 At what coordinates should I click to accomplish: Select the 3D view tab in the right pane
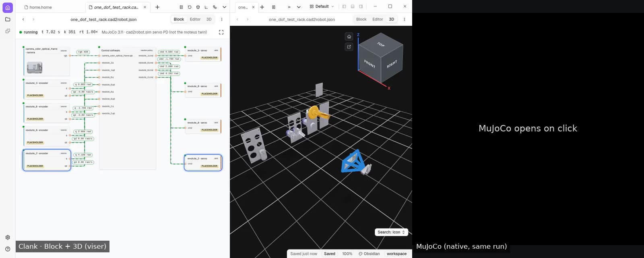392,19
